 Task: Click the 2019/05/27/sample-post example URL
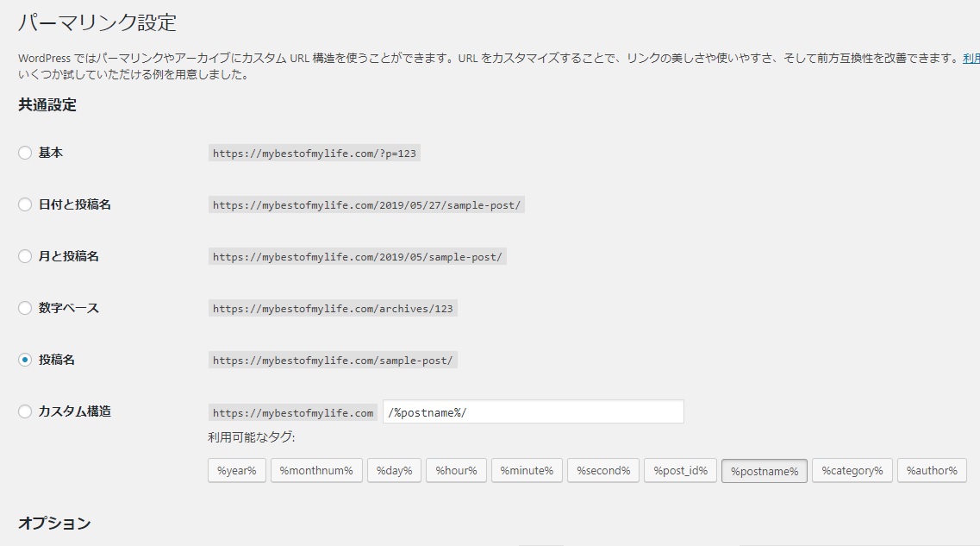[x=367, y=205]
